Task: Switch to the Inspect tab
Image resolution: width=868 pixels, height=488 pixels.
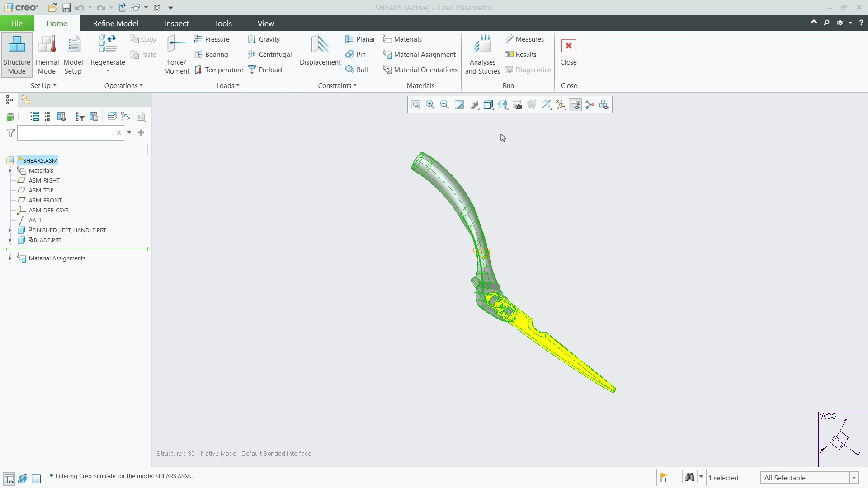Action: (176, 23)
